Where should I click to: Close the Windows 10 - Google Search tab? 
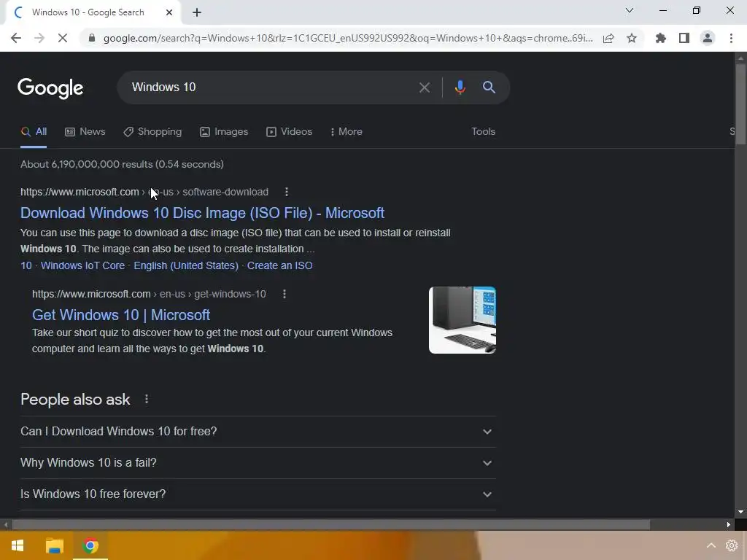coord(169,12)
